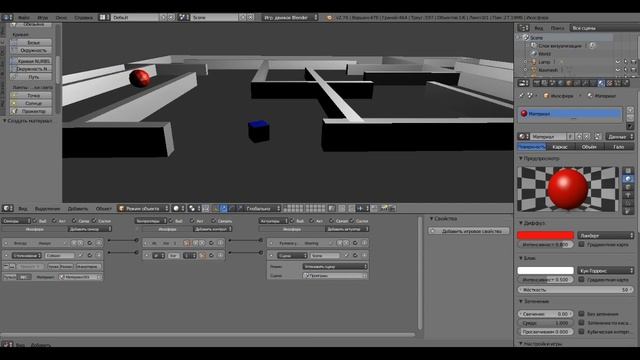The height and width of the screenshot is (360, 640).
Task: Enable Градиентная карта under Диффуз
Action: pyautogui.click(x=582, y=244)
